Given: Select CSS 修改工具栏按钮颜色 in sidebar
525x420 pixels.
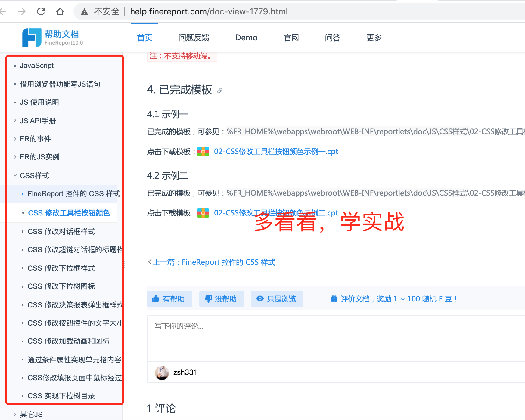Looking at the screenshot, I should 69,213.
